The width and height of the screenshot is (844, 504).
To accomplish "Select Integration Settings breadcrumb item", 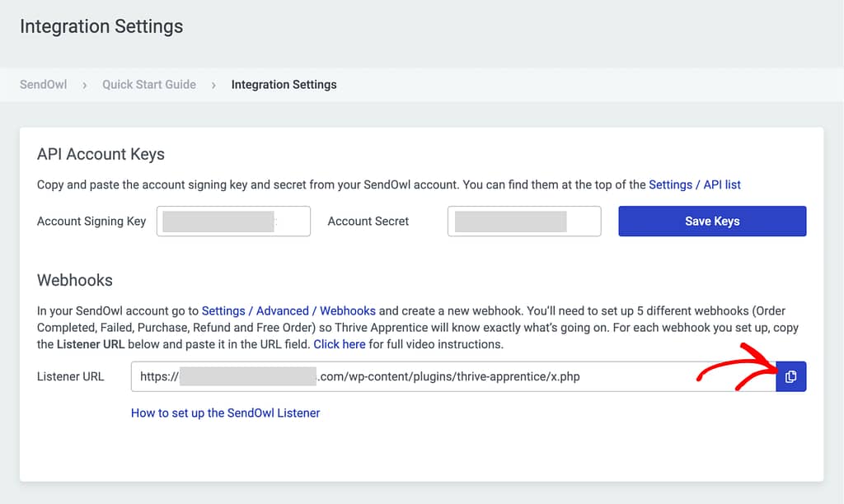I will 284,85.
